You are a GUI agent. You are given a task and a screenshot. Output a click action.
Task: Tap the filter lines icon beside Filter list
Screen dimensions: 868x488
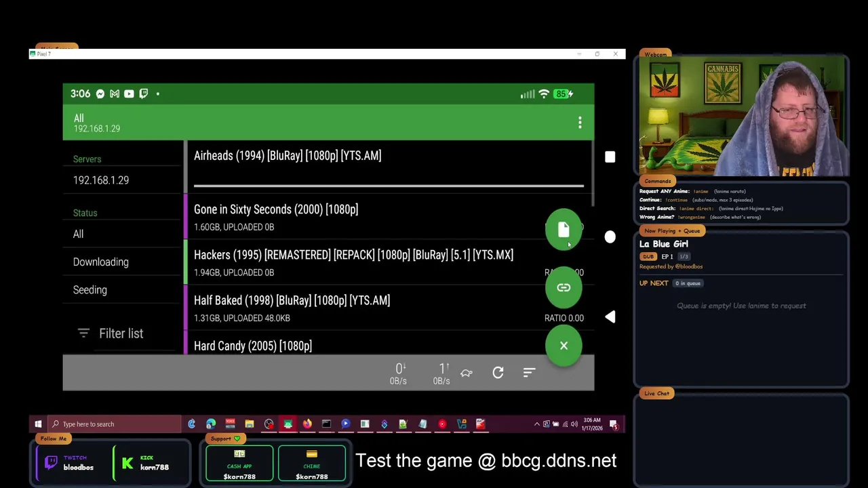83,333
